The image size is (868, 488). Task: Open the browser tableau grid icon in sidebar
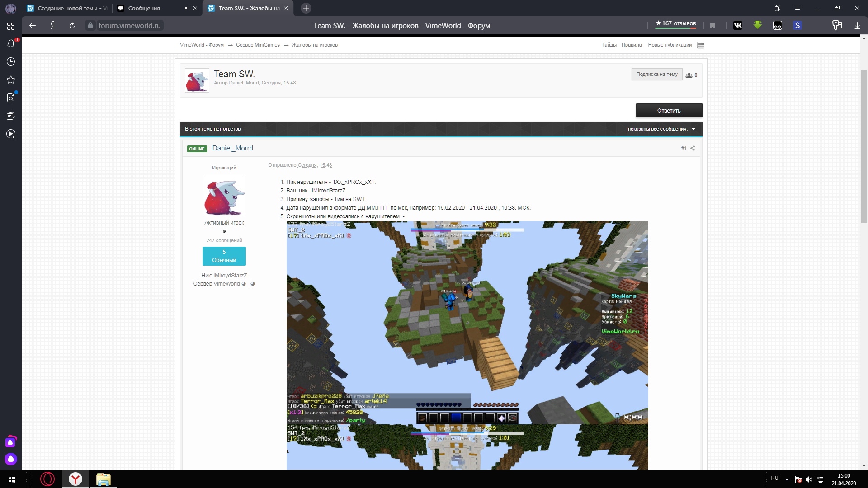[11, 26]
